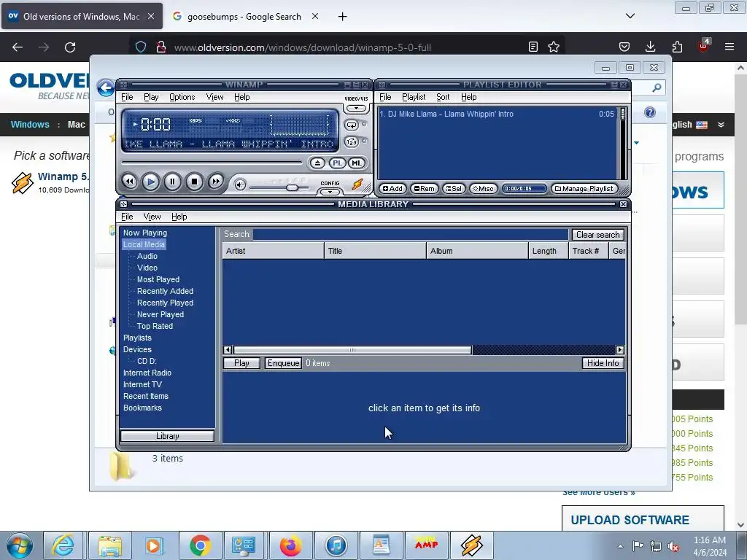Open the Winamp View menu
The height and width of the screenshot is (560, 747).
pos(215,97)
